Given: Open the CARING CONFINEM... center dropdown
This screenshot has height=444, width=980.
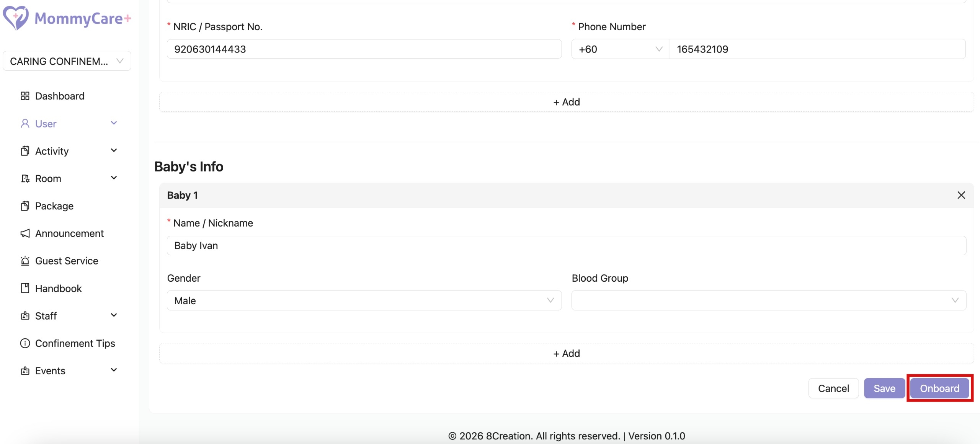Looking at the screenshot, I should pyautogui.click(x=67, y=61).
